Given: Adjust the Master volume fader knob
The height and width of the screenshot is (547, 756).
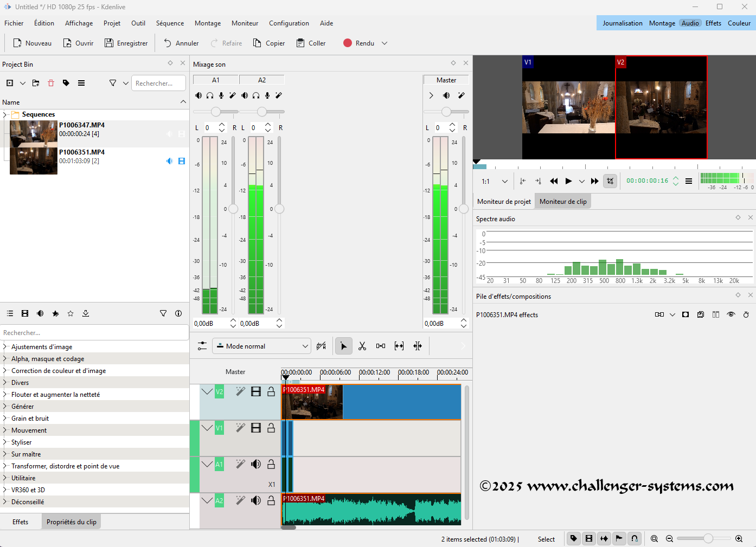Looking at the screenshot, I should (x=464, y=209).
